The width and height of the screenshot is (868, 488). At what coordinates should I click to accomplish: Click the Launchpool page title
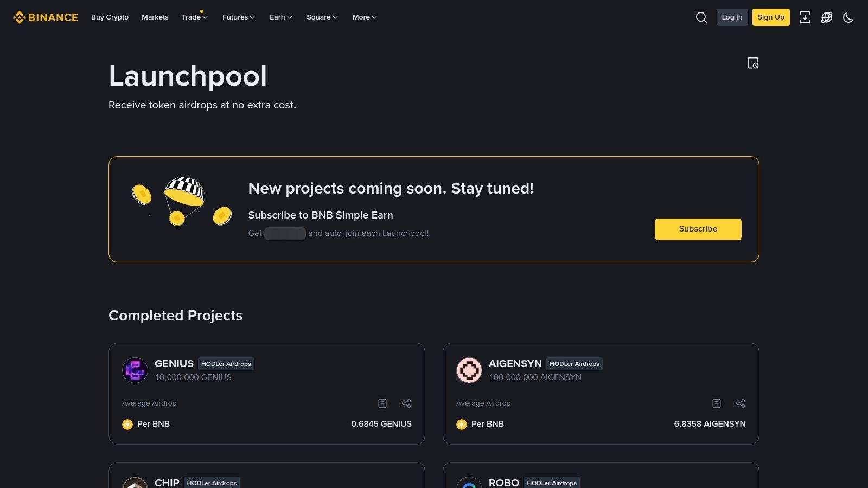pos(188,76)
